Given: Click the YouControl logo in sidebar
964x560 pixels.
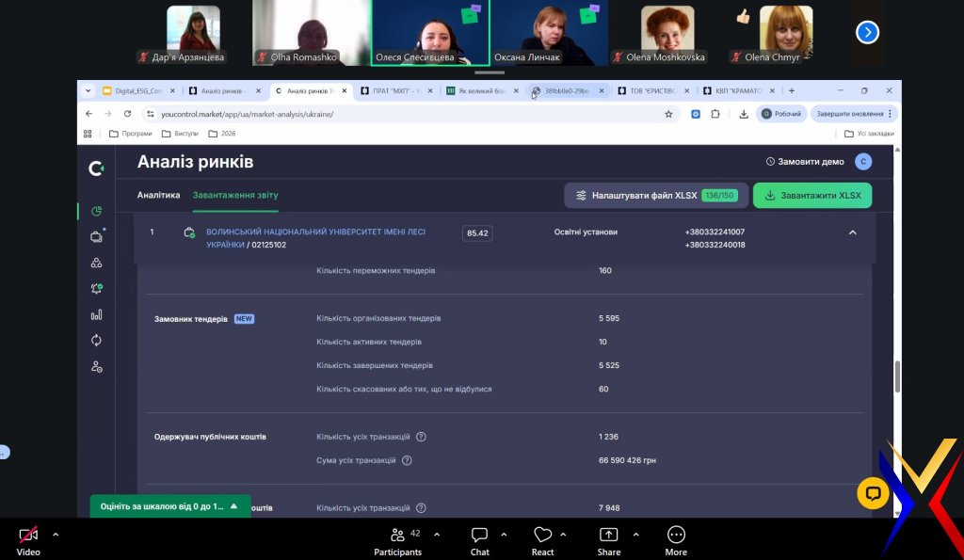Looking at the screenshot, I should tap(96, 168).
